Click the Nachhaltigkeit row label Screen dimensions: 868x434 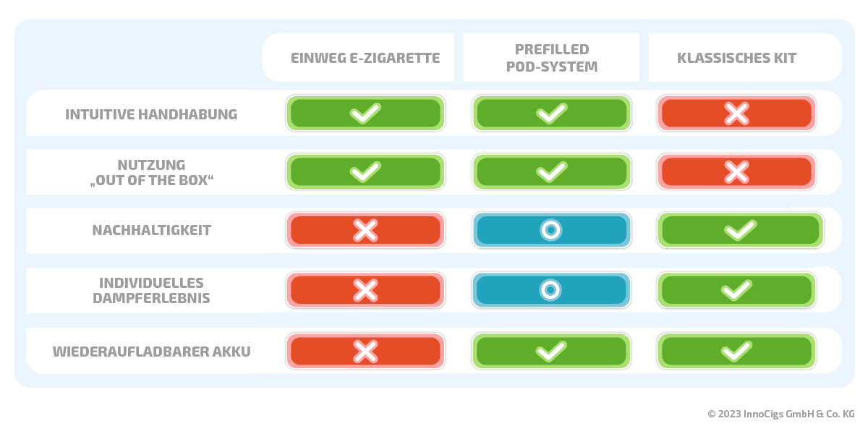[x=152, y=231]
